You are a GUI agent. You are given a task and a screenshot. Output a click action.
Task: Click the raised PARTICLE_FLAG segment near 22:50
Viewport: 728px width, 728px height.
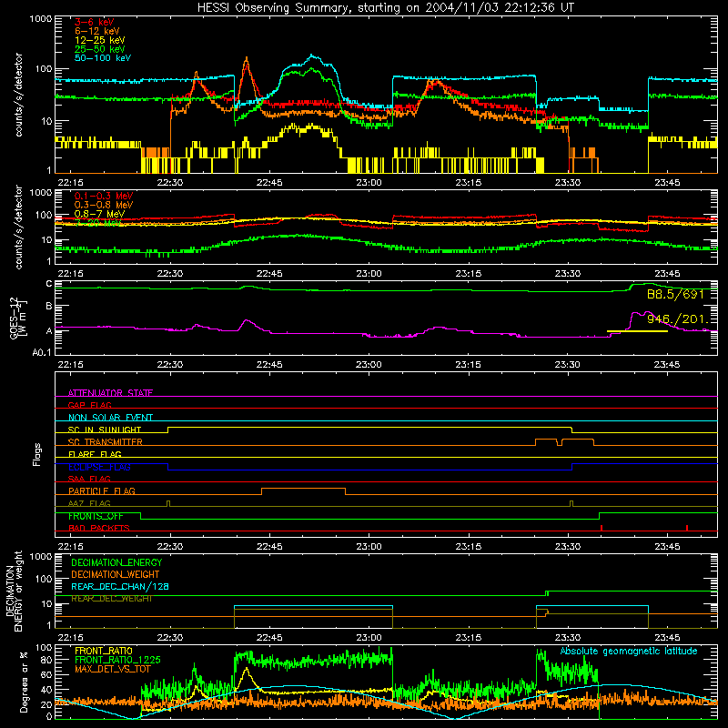[304, 489]
